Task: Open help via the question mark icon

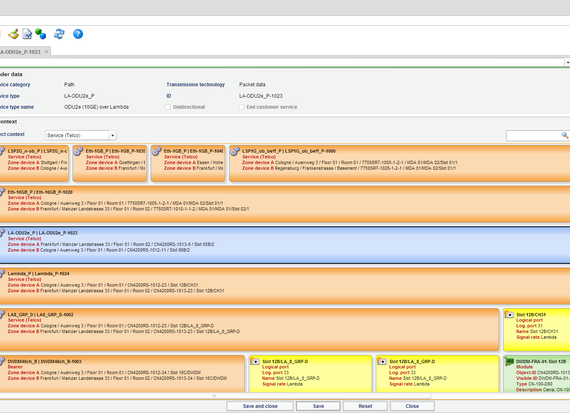Action: 78,34
